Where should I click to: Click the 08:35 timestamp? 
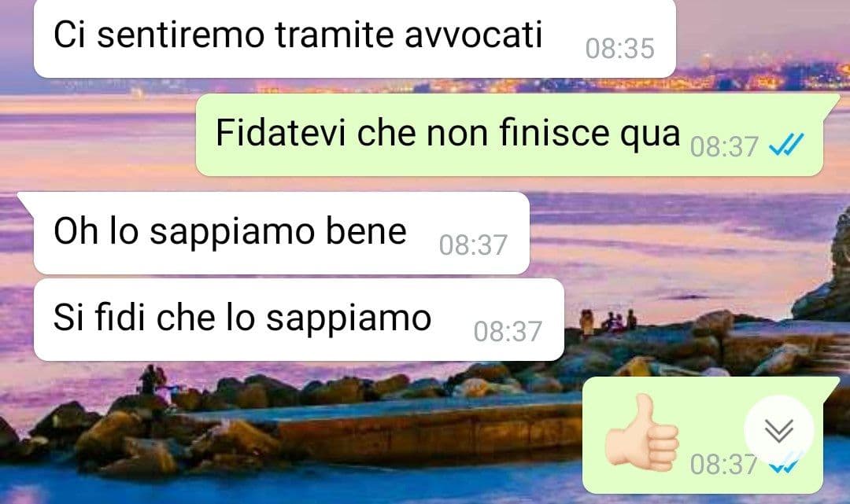619,49
